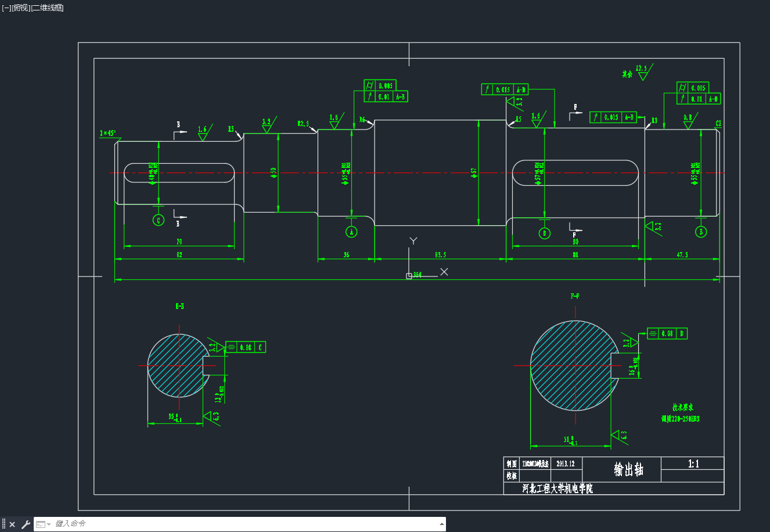Select the 河北工程大学机电学院 text

557,489
